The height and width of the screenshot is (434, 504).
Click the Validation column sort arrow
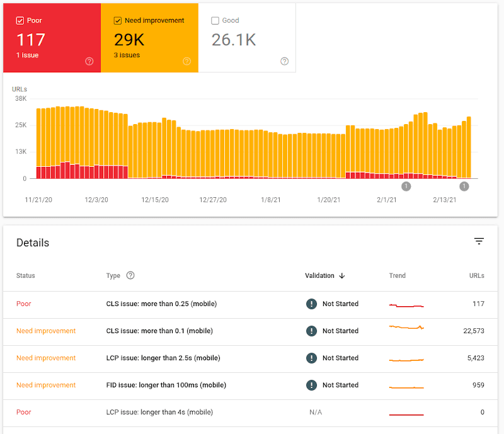click(x=342, y=275)
